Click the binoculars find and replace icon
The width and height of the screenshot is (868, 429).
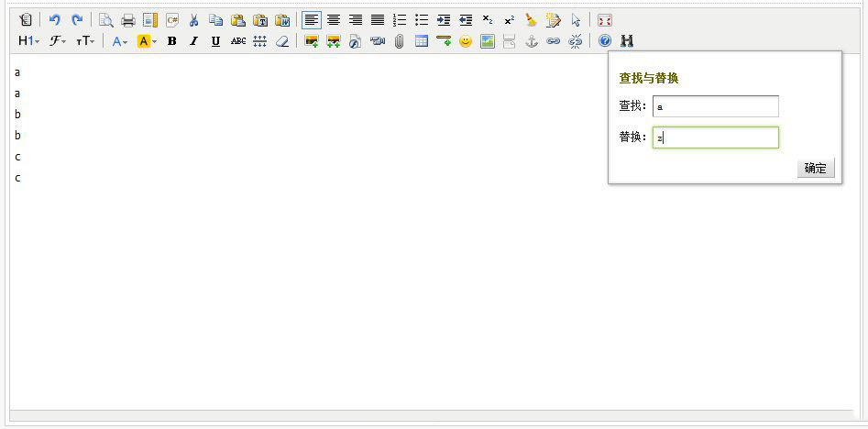click(x=627, y=41)
